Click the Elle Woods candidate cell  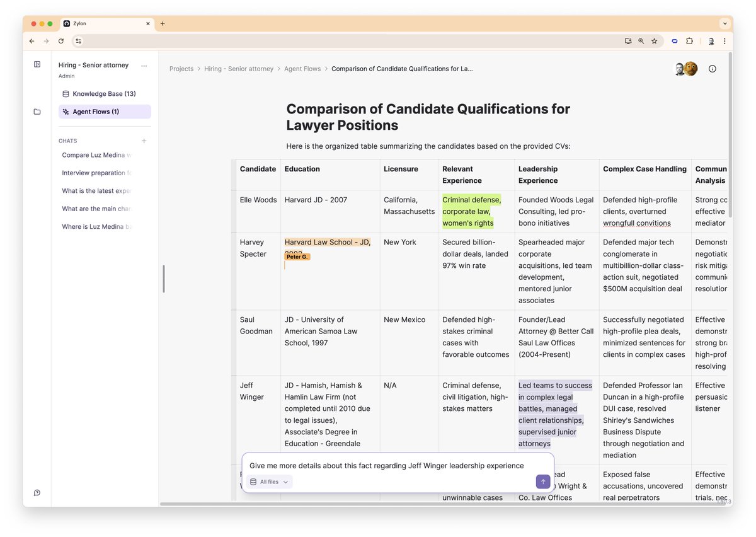click(258, 211)
